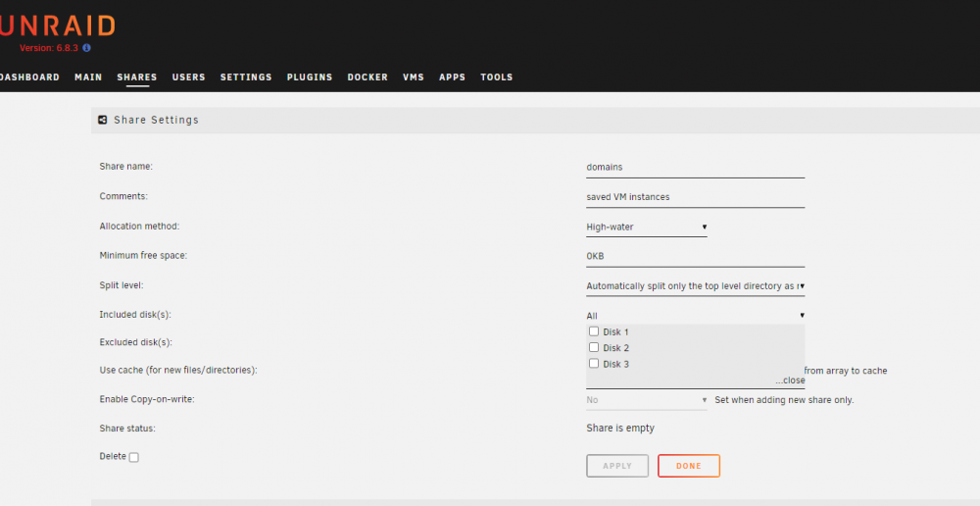Click the 'Split level:' label
Image resolution: width=980 pixels, height=506 pixels.
[122, 285]
